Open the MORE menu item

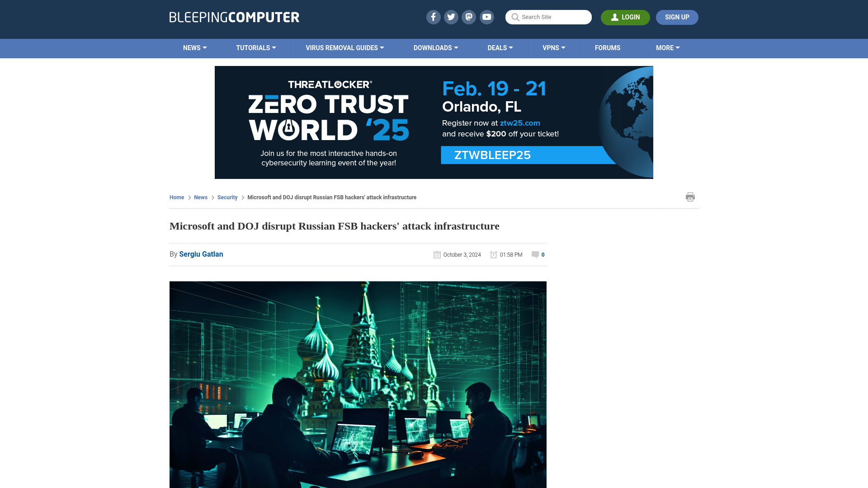[x=668, y=47]
